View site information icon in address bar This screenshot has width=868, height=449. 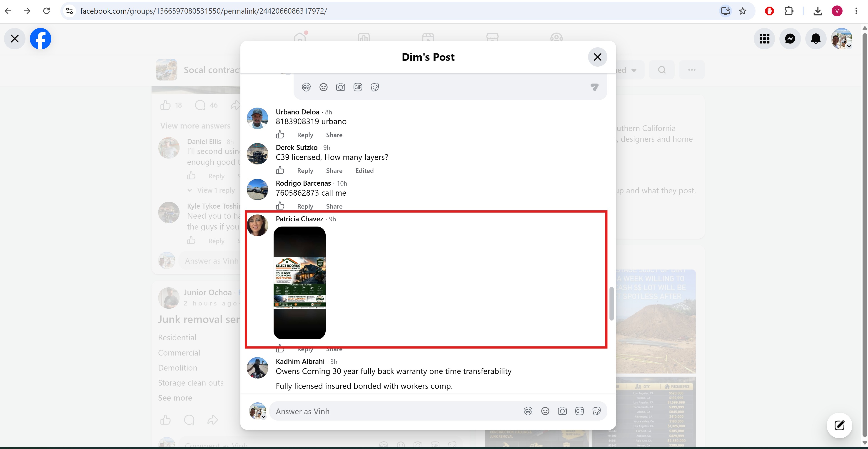tap(69, 11)
